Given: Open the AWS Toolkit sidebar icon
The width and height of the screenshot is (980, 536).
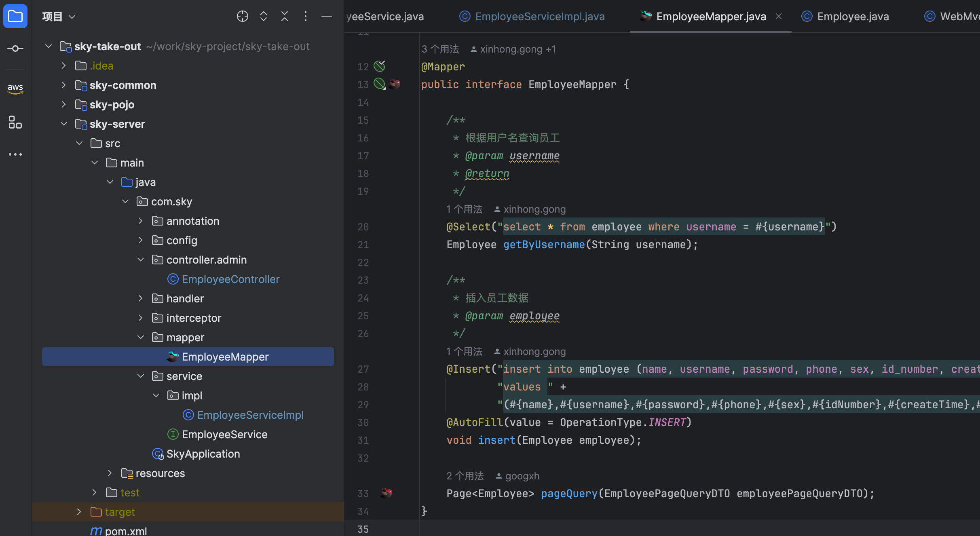Looking at the screenshot, I should [15, 89].
